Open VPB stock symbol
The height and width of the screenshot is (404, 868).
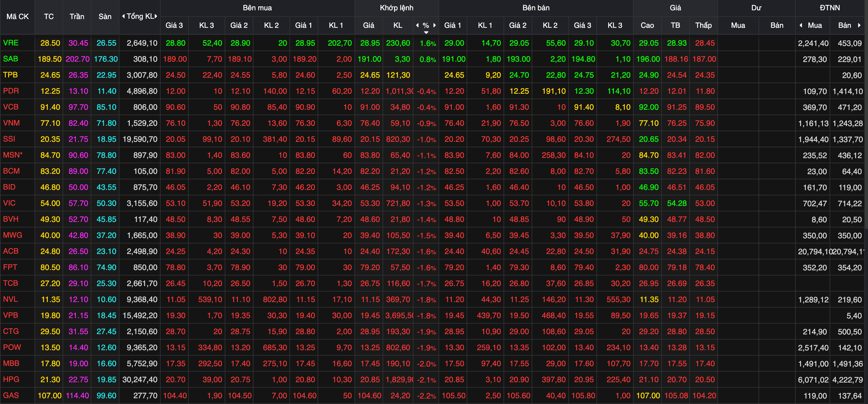[11, 315]
